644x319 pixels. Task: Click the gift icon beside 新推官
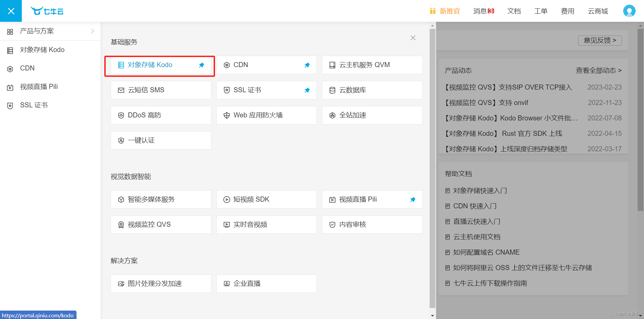tap(433, 11)
